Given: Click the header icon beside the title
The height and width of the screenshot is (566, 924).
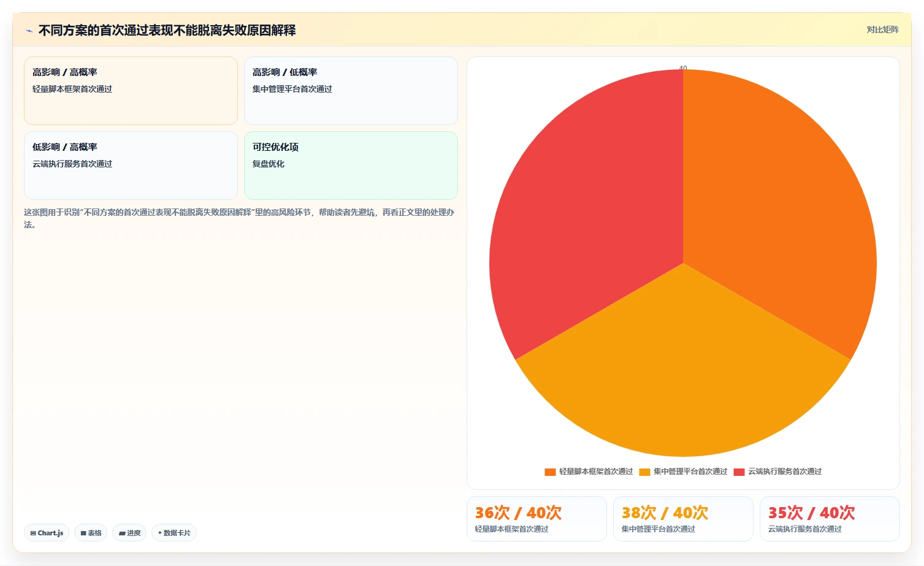Looking at the screenshot, I should pyautogui.click(x=29, y=31).
